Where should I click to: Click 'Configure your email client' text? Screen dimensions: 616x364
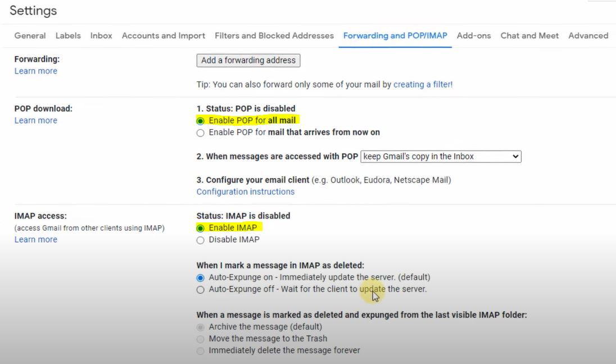click(x=258, y=180)
